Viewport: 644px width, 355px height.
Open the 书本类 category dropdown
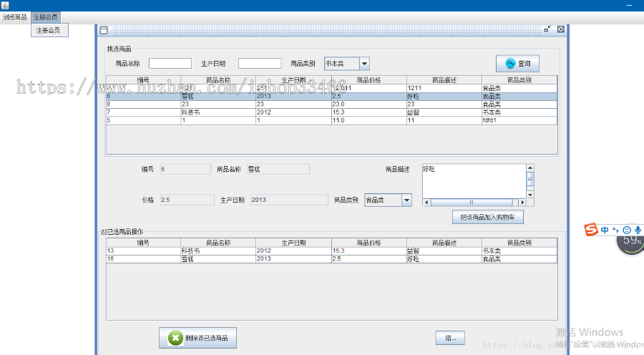coord(346,63)
